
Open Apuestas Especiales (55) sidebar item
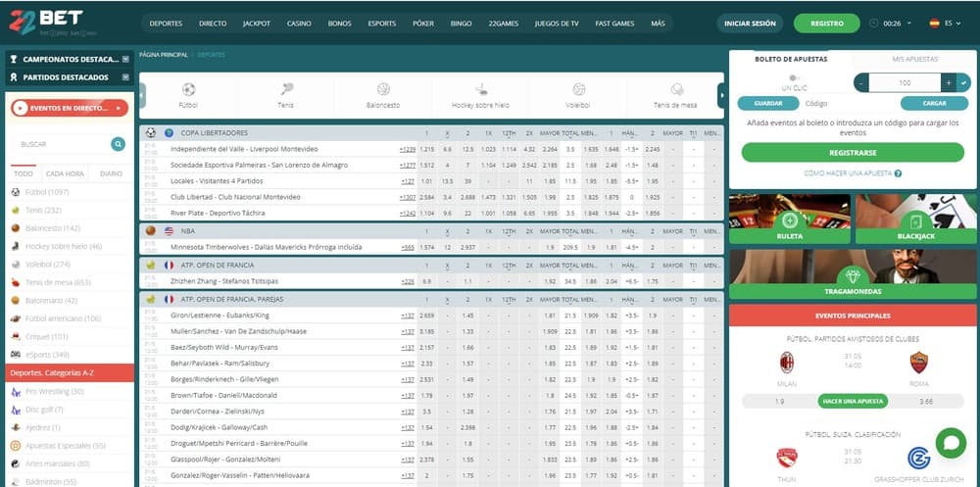pyautogui.click(x=65, y=446)
